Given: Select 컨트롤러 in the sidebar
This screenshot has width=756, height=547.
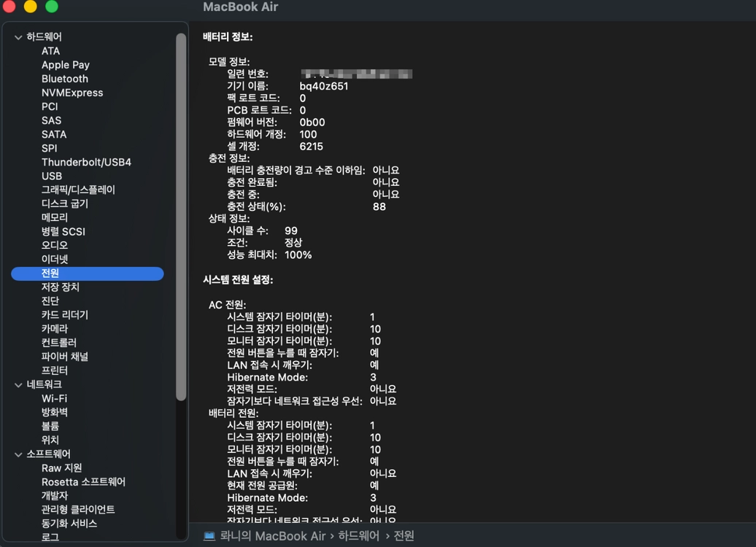Looking at the screenshot, I should (x=59, y=343).
